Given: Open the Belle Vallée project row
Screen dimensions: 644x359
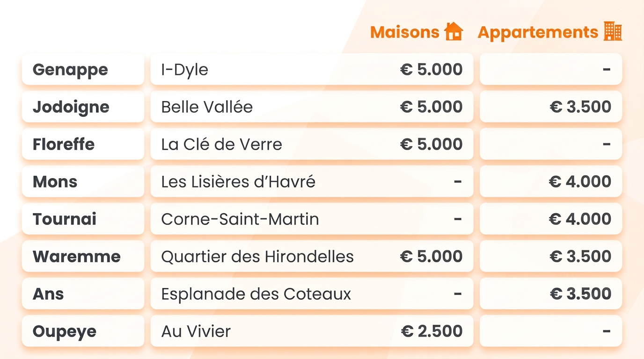Looking at the screenshot, I should pyautogui.click(x=312, y=107).
